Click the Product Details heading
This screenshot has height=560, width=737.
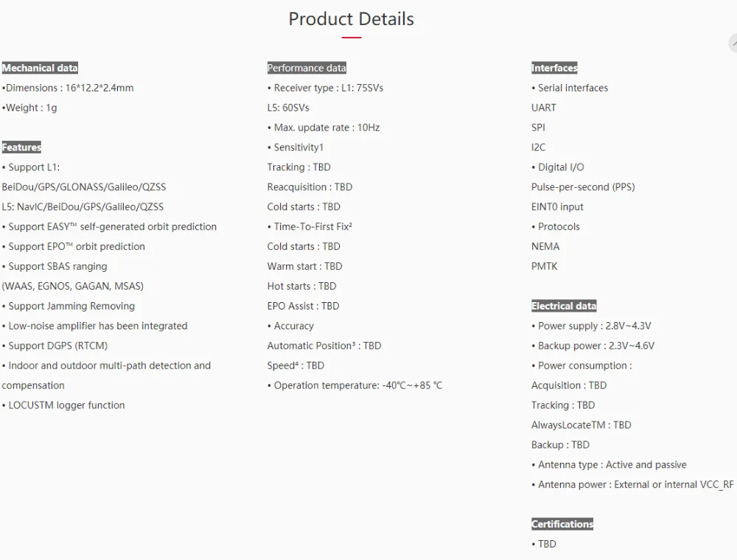[351, 19]
